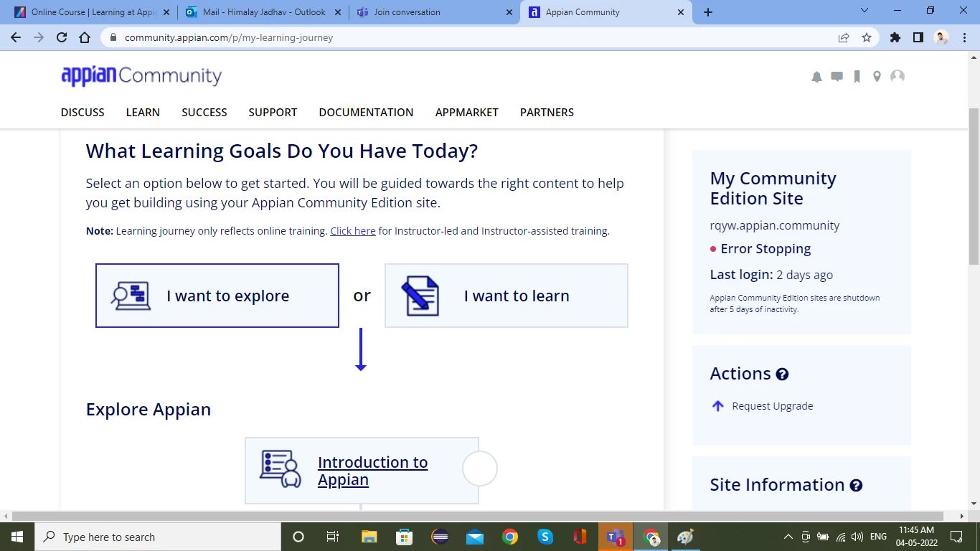This screenshot has width=980, height=551.
Task: Open the messages chat bubble icon
Action: pyautogui.click(x=837, y=77)
